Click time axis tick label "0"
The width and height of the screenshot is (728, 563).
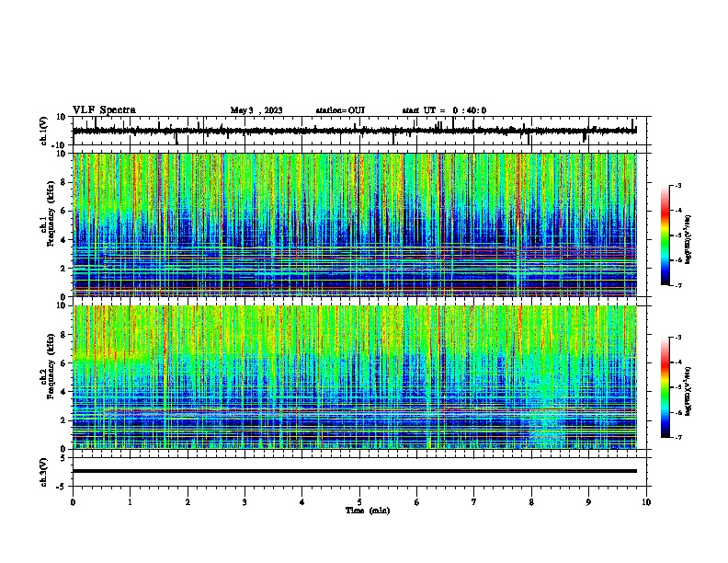tap(73, 502)
